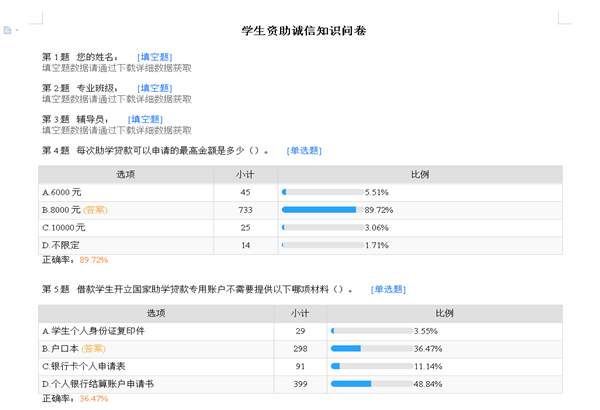This screenshot has width=600, height=410.
Task: Select option A.6000元 in question 4 table
Action: [62, 192]
